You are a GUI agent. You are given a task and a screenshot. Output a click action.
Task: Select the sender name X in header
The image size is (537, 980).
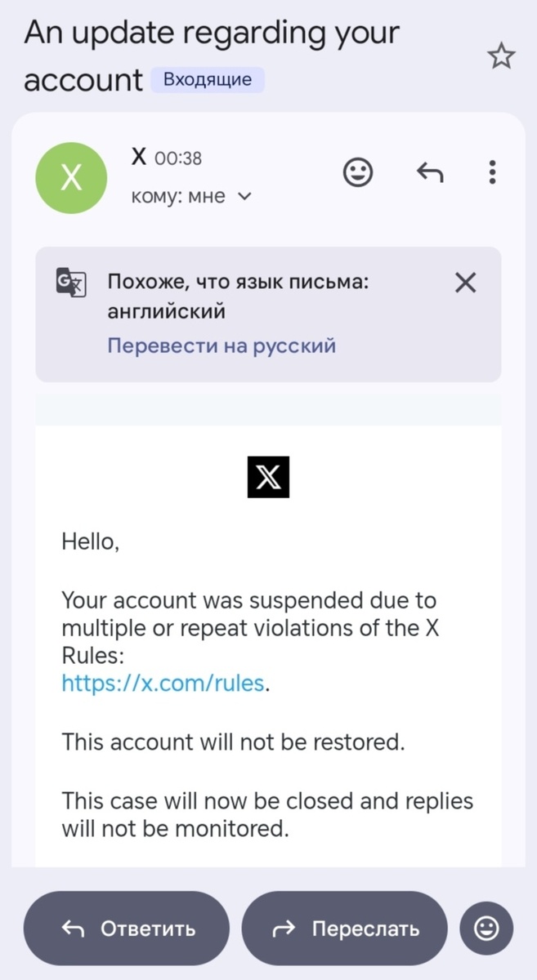139,157
